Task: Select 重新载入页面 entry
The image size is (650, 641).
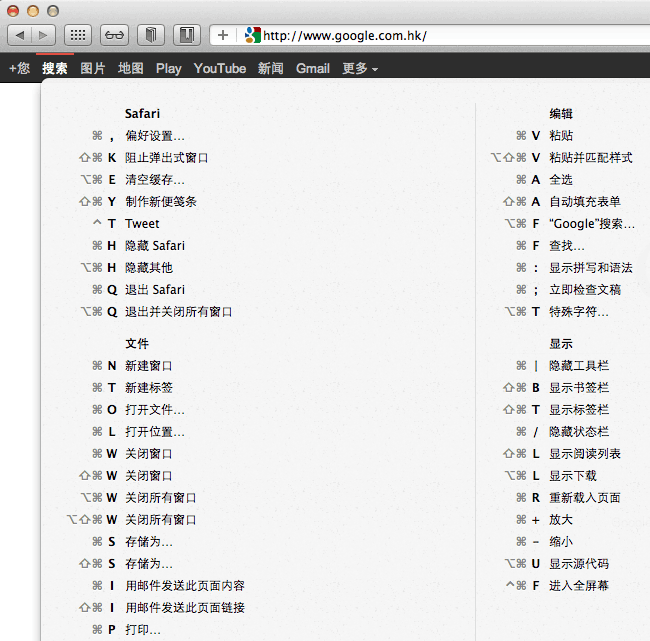Action: click(585, 498)
